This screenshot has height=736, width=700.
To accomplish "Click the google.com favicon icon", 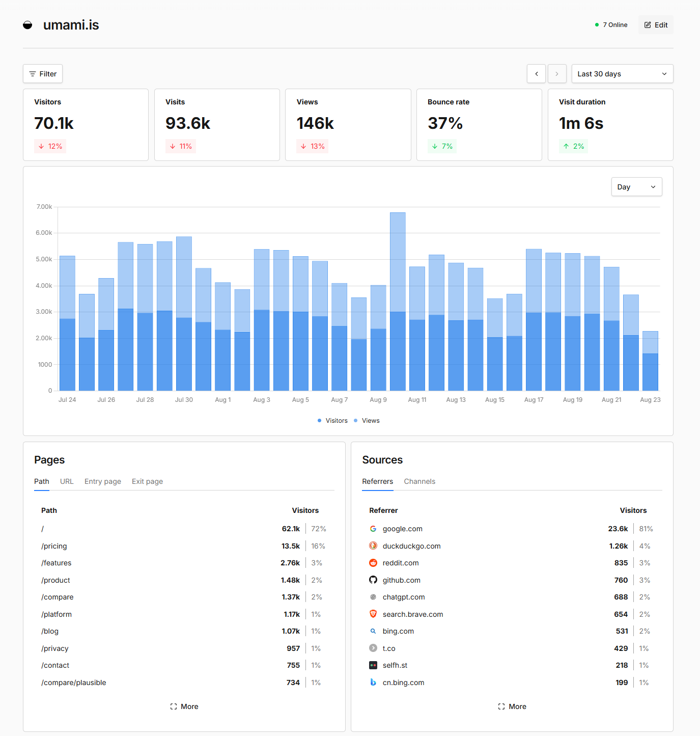I will coord(373,529).
